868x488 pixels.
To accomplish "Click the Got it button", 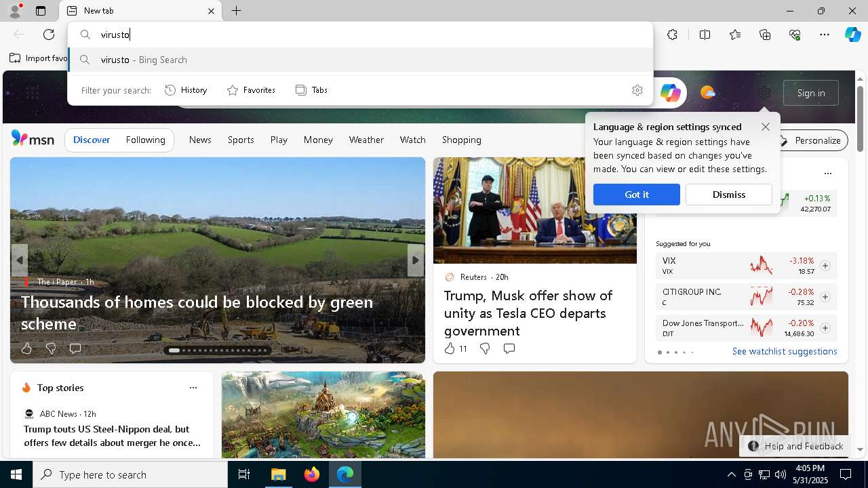I will coord(637,195).
